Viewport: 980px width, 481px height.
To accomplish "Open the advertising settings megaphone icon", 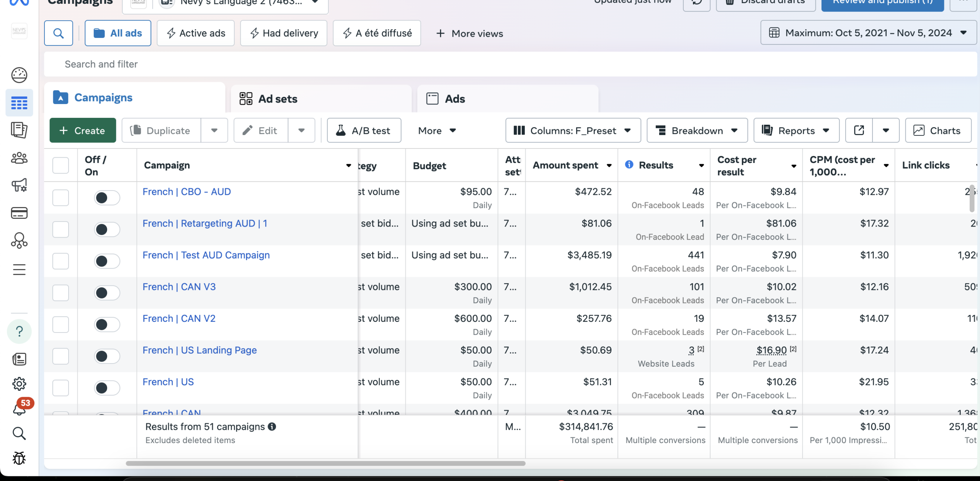I will click(x=19, y=185).
